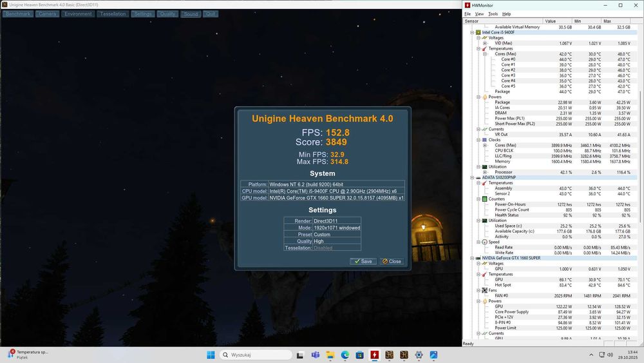Select the Hot Spot temperature row

[x=551, y=285]
